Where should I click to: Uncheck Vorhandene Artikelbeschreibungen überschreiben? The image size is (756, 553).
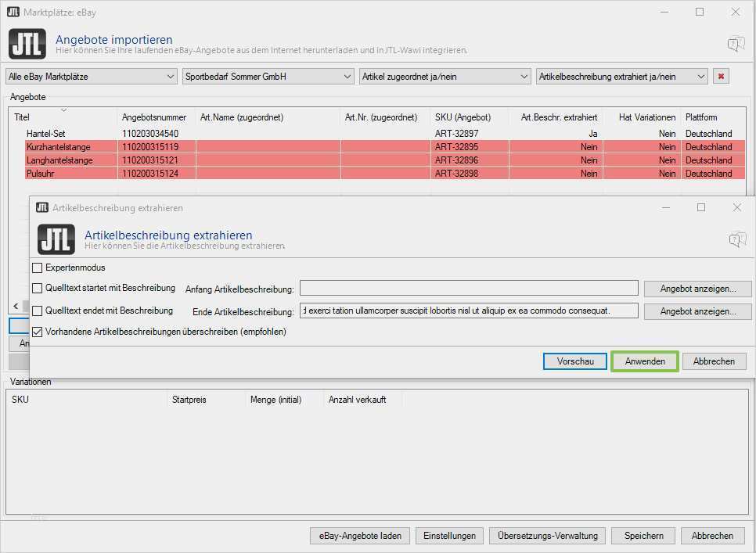(37, 332)
